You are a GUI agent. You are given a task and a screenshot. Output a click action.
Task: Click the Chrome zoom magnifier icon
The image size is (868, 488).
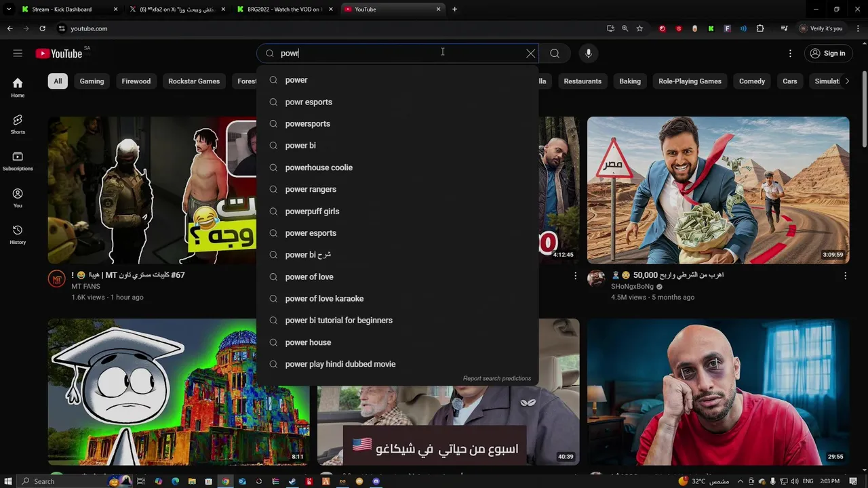625,28
